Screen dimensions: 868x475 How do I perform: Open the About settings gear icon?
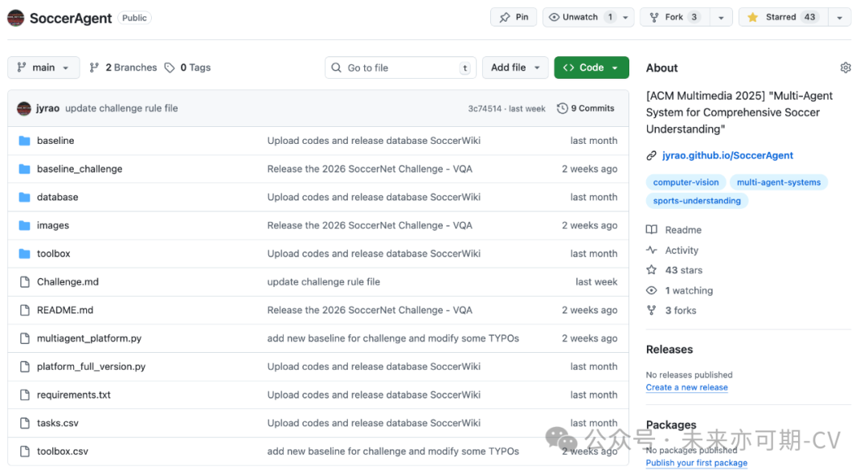[x=845, y=68]
